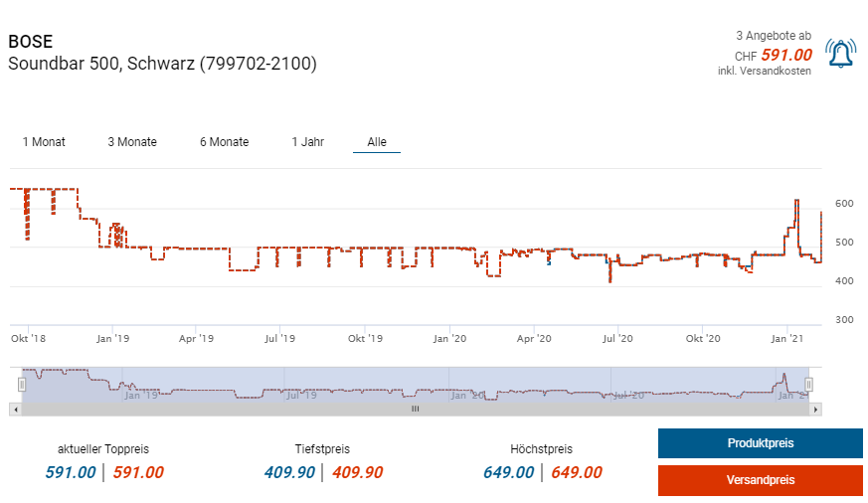The height and width of the screenshot is (503, 868).
Task: Click the Höchstpreis 649.00 red value
Action: click(577, 472)
